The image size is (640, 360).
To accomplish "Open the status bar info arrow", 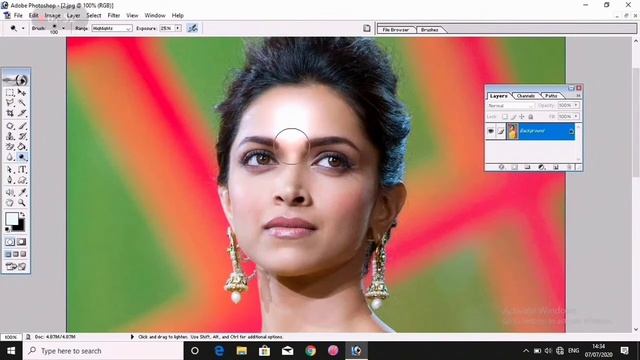I will point(132,337).
